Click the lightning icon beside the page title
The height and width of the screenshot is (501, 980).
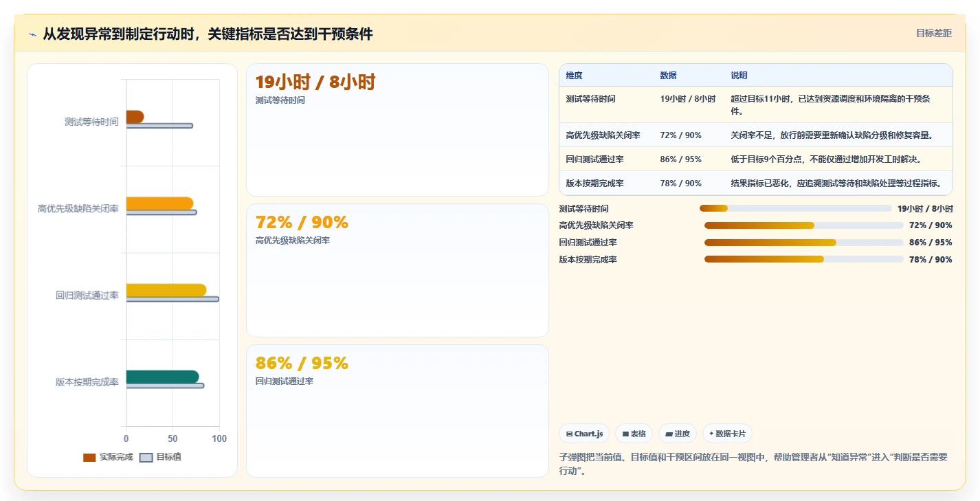click(x=32, y=35)
